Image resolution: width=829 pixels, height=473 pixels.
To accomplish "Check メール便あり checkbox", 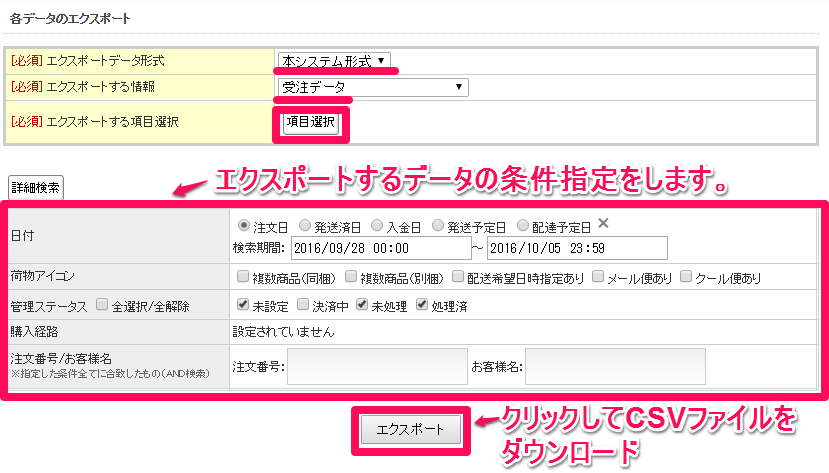I will 598,276.
